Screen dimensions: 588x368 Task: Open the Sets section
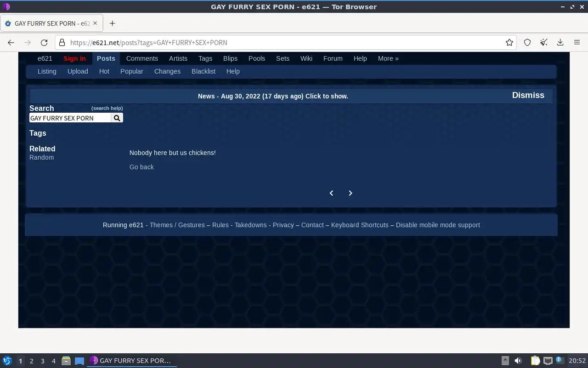click(x=283, y=58)
